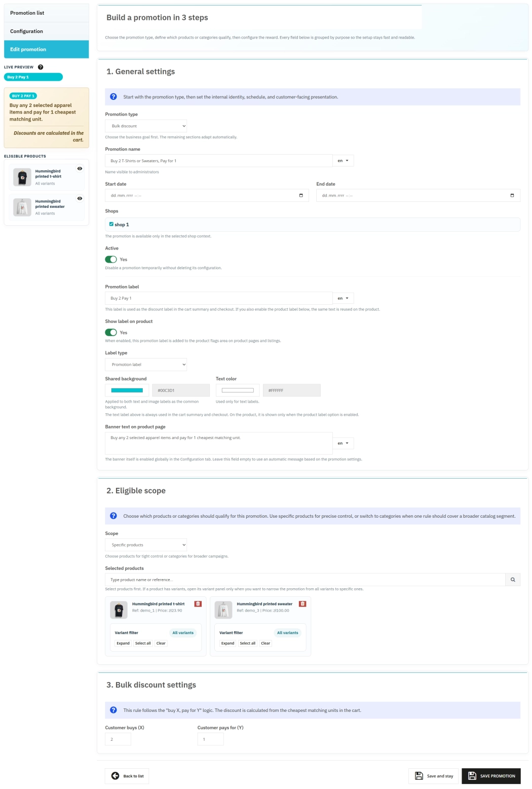532x789 pixels.
Task: Click the Promotion name input field
Action: [218, 161]
